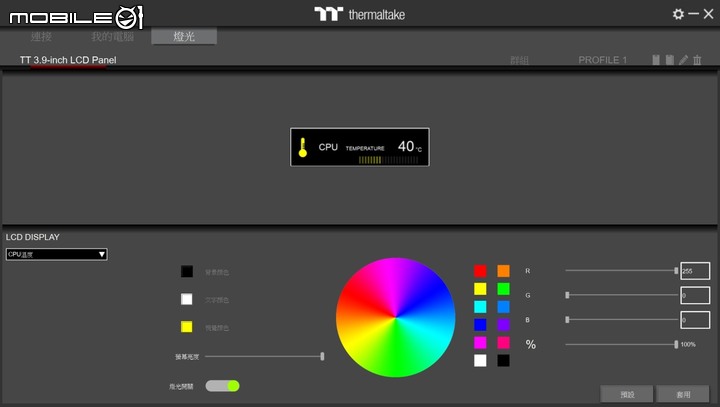
Task: Switch to the 我的電腦 tab
Action: [x=112, y=36]
